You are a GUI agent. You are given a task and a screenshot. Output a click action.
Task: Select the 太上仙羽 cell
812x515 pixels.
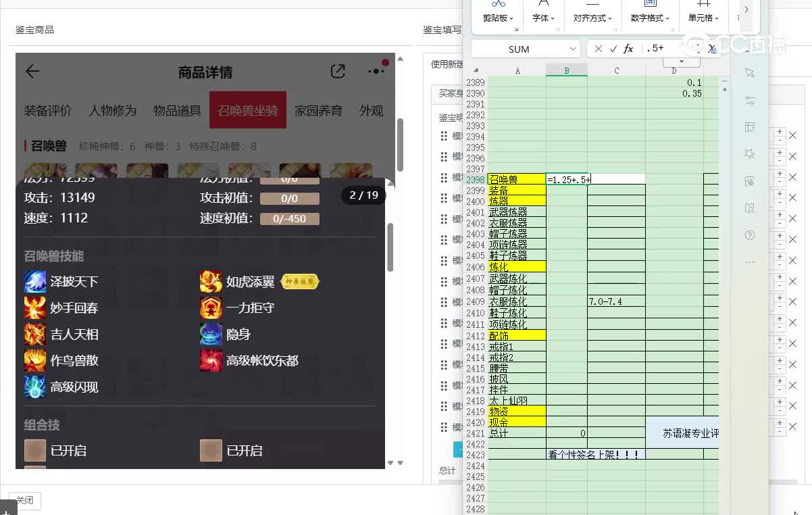click(x=517, y=401)
